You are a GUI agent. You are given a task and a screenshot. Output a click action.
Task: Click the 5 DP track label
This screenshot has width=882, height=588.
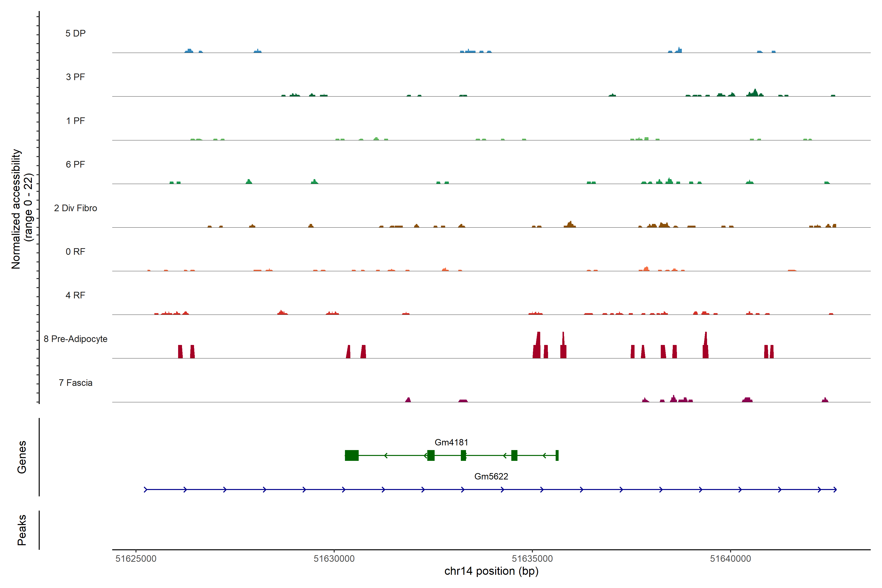(x=75, y=33)
